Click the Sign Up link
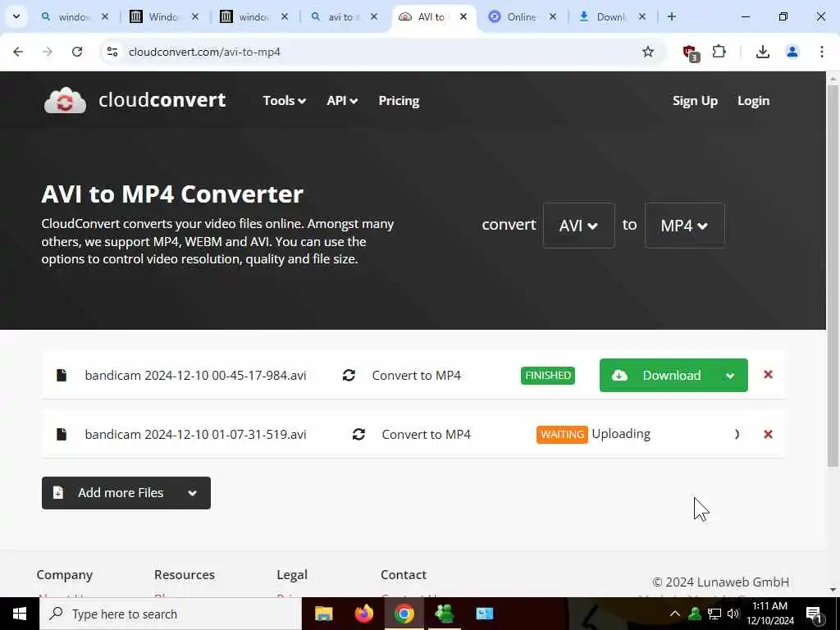 [695, 101]
